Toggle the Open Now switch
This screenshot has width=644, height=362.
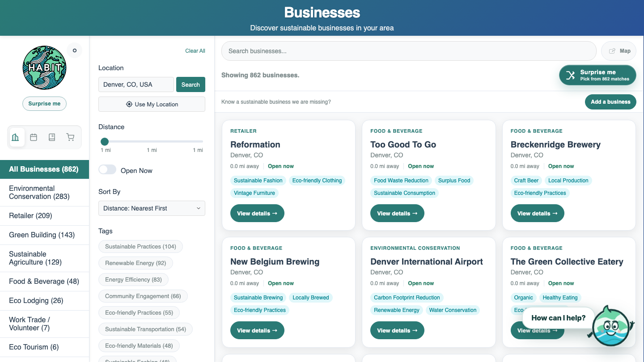point(107,170)
